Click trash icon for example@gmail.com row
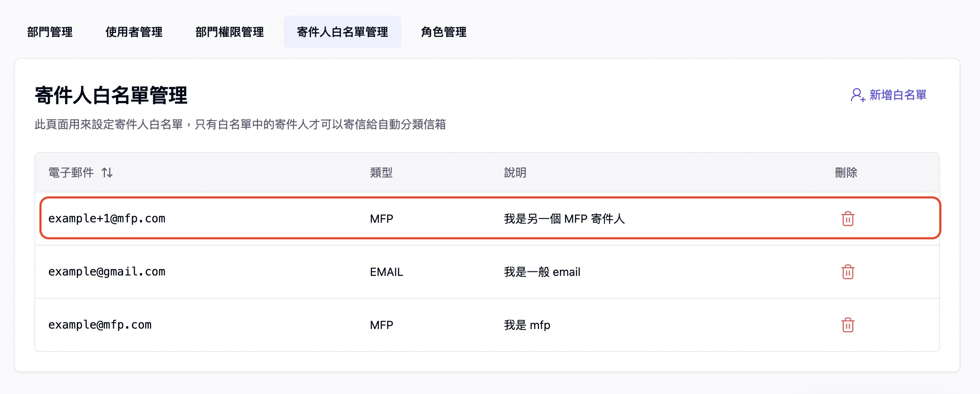This screenshot has height=394, width=980. point(848,272)
